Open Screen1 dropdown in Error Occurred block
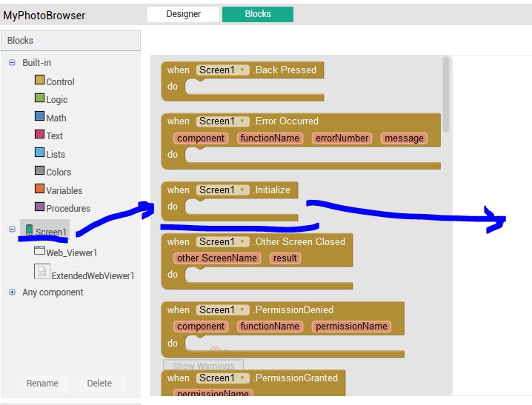 point(222,121)
